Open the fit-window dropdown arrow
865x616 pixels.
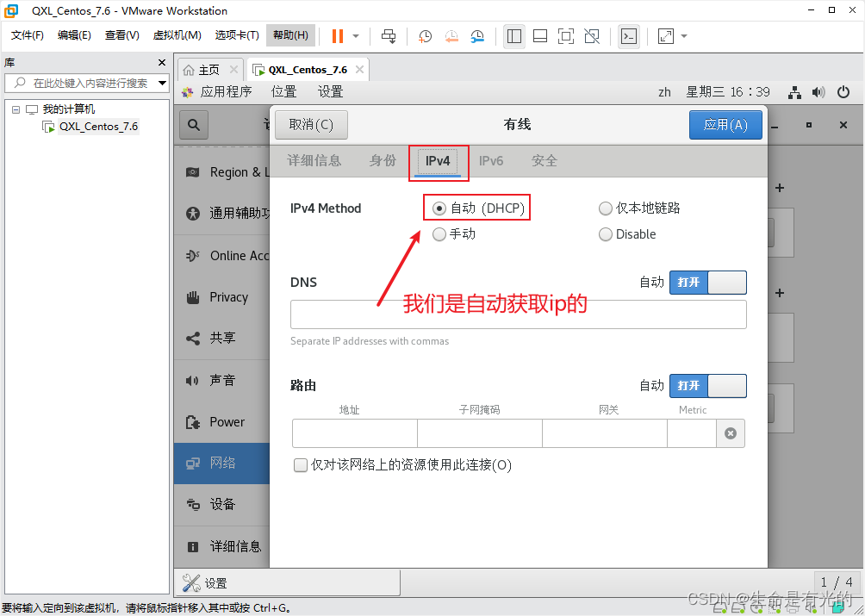click(683, 35)
